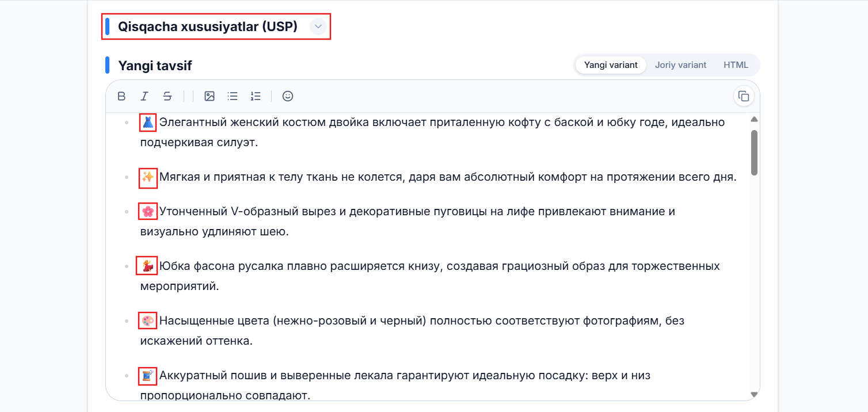Click the dress emoji in first bullet
The image size is (868, 412).
pyautogui.click(x=148, y=123)
